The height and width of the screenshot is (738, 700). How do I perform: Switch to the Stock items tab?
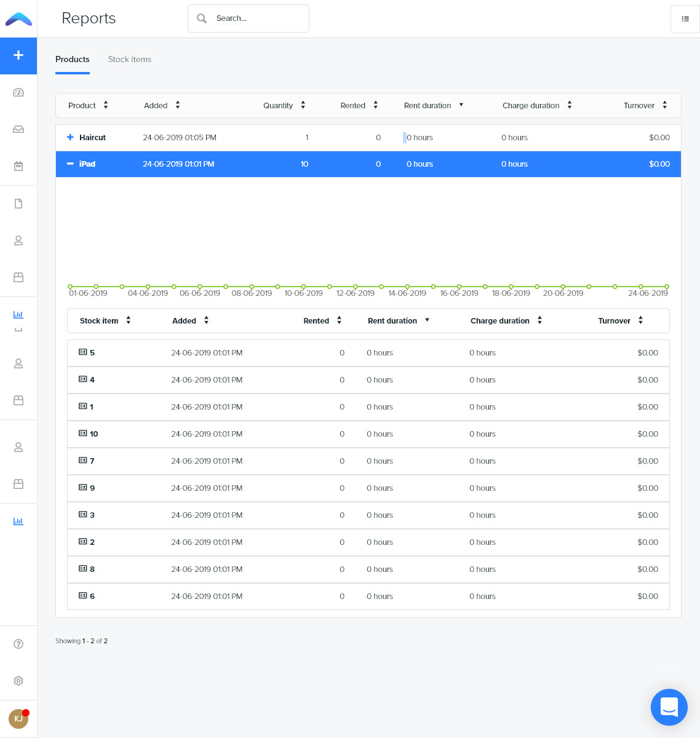[129, 60]
